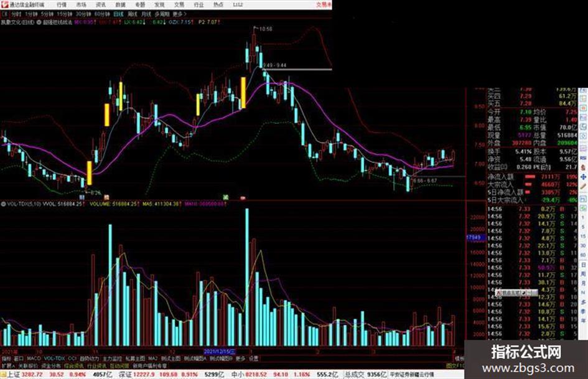
Task: Open the 关联报价 tab
Action: coord(29,365)
